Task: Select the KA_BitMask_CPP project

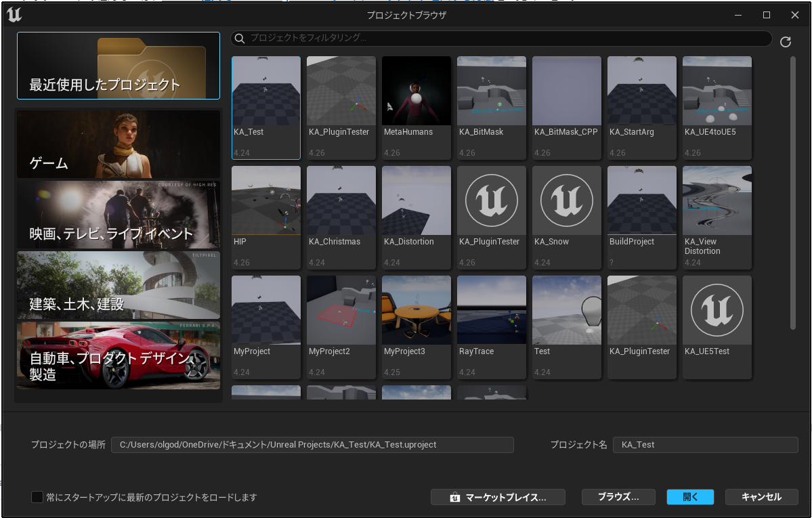Action: (567, 108)
